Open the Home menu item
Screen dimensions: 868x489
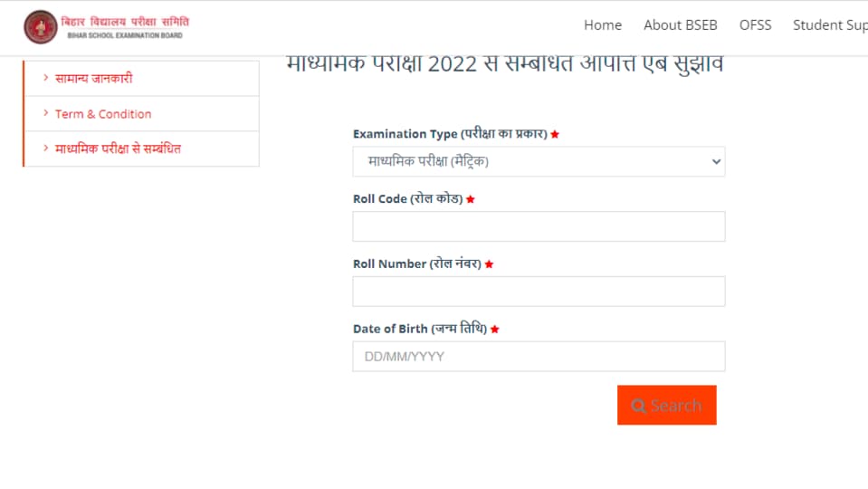click(x=603, y=25)
